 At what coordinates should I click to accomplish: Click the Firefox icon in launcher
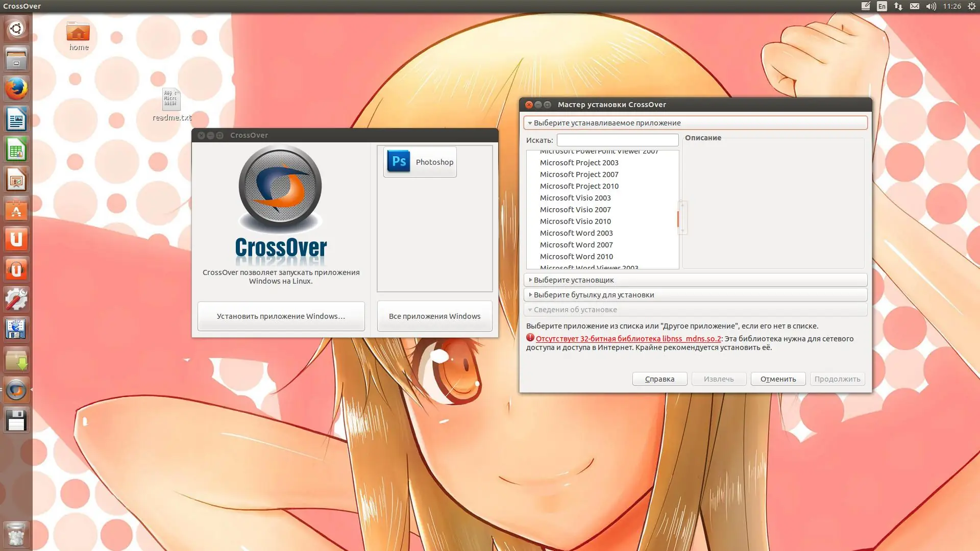[x=16, y=89]
